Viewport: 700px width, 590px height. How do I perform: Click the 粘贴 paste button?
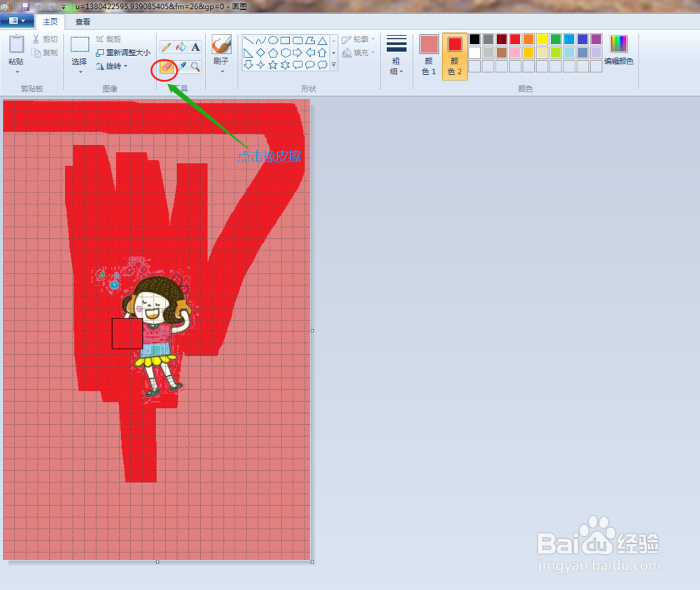tap(17, 50)
